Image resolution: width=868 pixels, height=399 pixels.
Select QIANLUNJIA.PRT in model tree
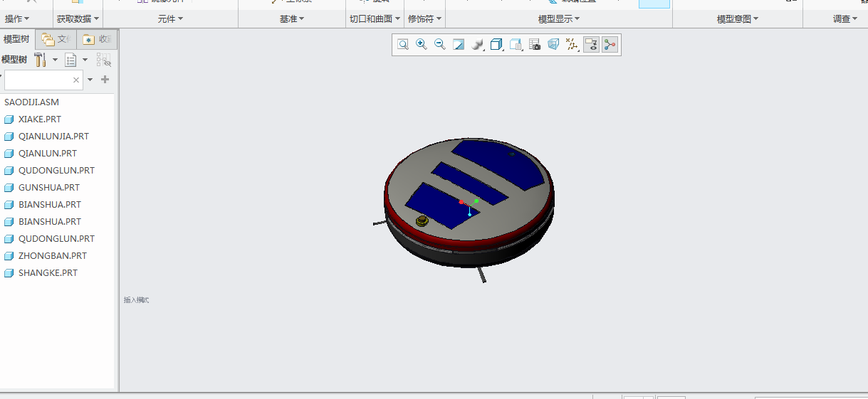[53, 137]
